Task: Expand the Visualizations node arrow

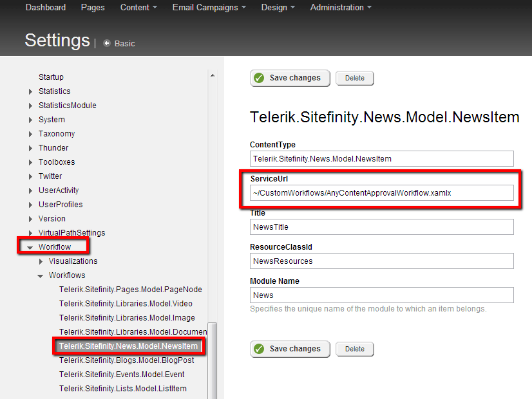Action: pyautogui.click(x=41, y=261)
